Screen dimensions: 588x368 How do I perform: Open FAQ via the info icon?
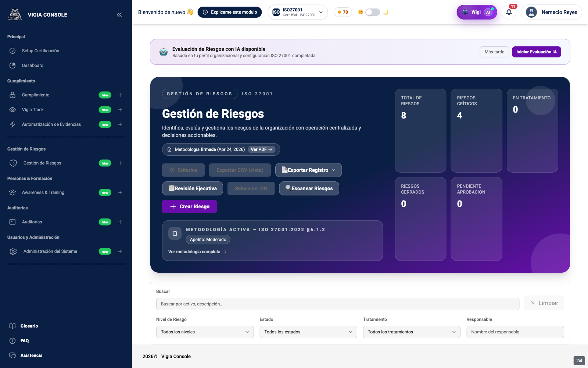12,341
